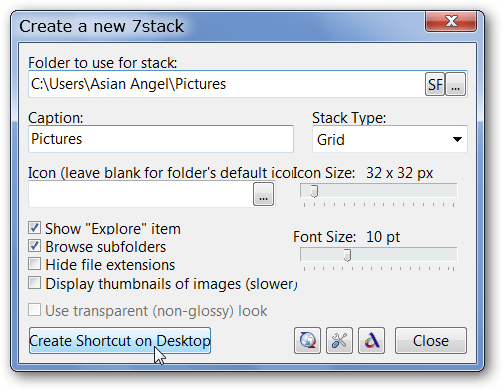Click the SF special folder button
Screen dimensions: 503x390
pos(435,84)
